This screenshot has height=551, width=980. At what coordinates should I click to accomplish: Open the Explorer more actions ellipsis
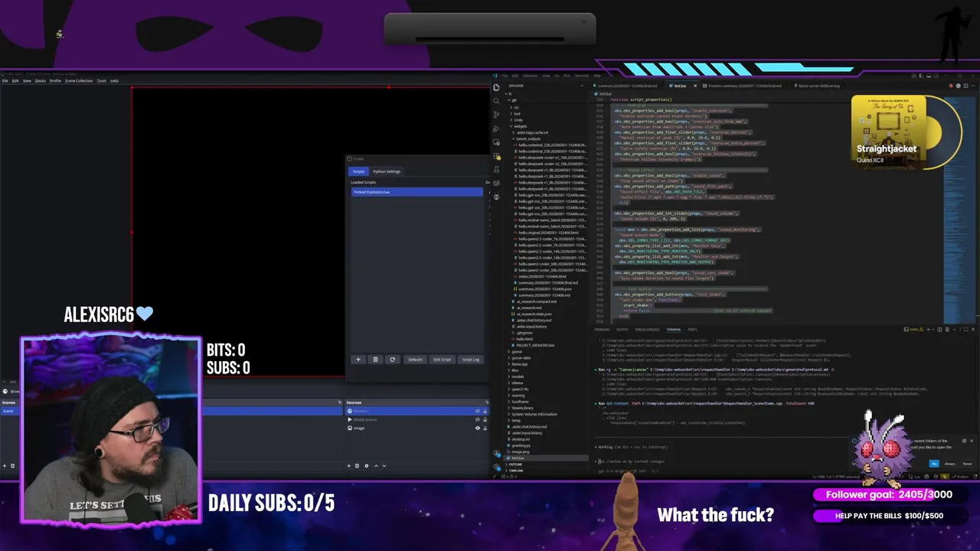(582, 86)
